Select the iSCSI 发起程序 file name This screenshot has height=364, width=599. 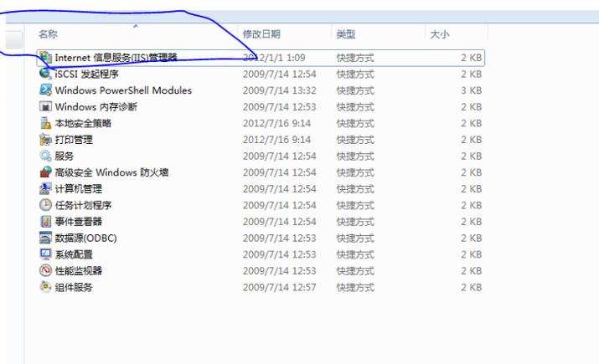coord(87,74)
